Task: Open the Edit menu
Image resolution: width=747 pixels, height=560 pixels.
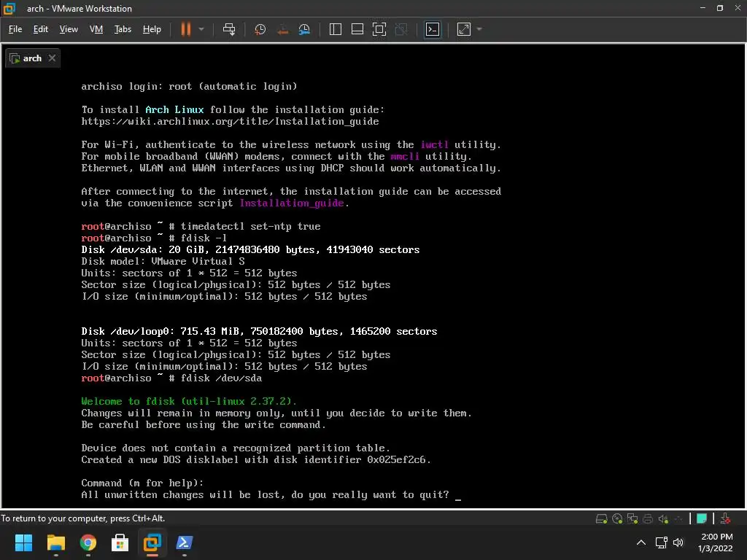Action: pos(41,29)
